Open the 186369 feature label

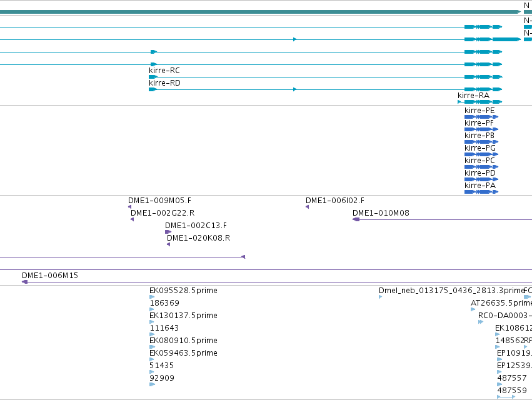[164, 303]
